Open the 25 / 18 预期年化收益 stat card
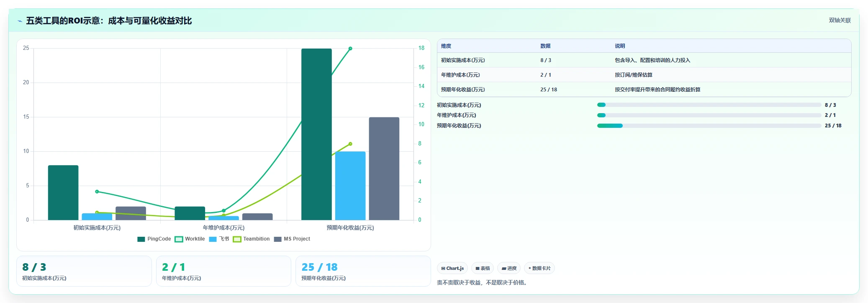This screenshot has width=868, height=303. 363,271
